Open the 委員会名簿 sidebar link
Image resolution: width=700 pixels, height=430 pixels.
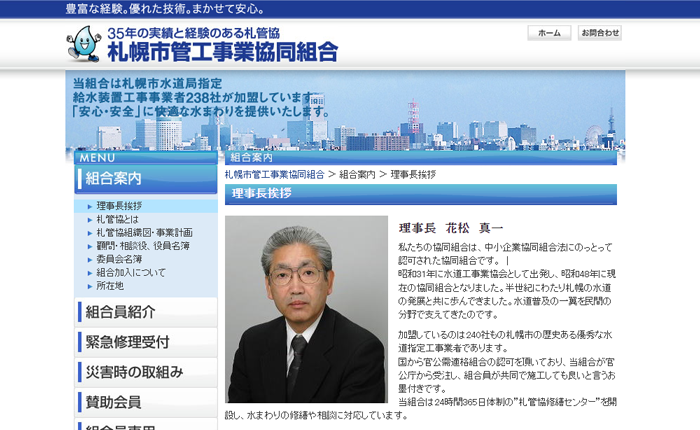tap(119, 259)
